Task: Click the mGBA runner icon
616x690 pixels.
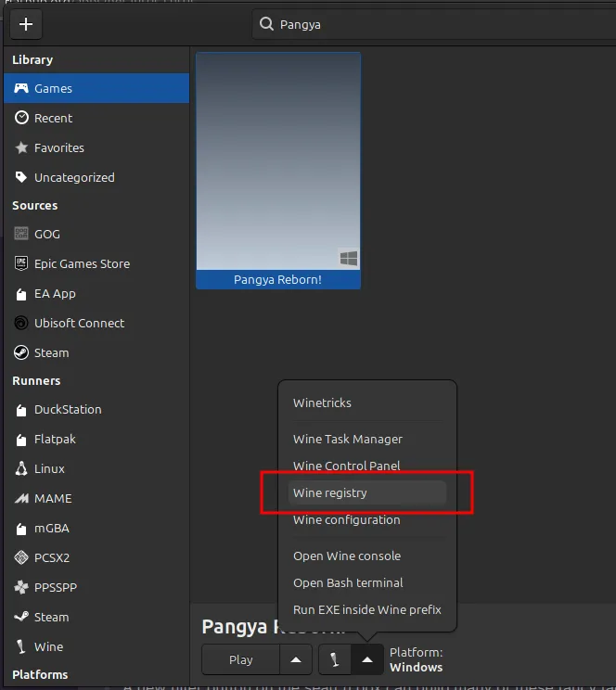Action: click(x=21, y=528)
